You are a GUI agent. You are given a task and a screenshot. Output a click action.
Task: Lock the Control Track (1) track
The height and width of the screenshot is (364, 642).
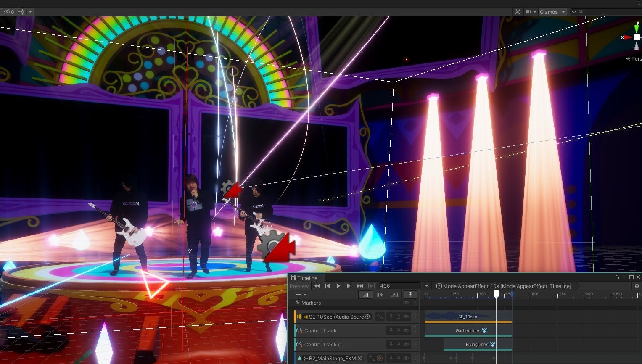coord(398,344)
